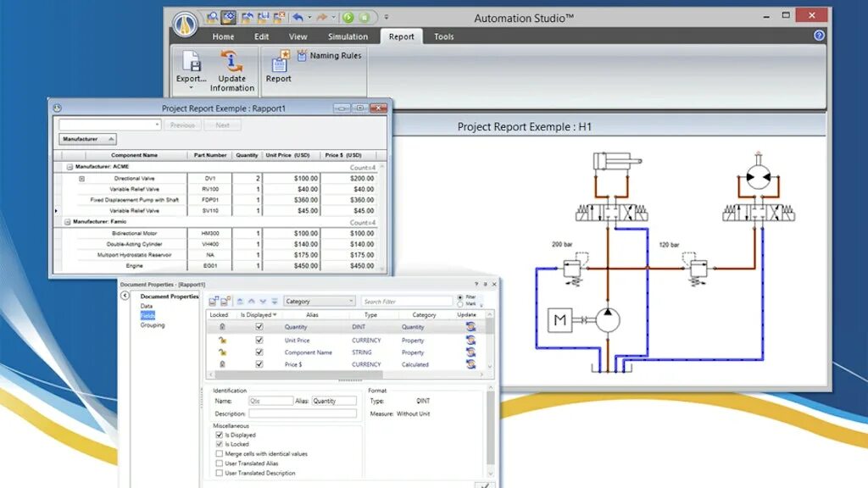Click the Update icon for the Unit Price row

(x=470, y=340)
